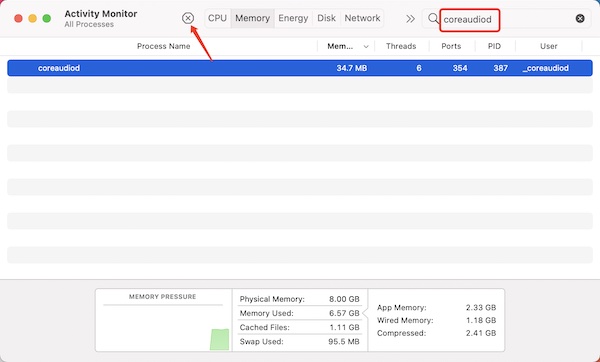Click the Physical Memory 8.00 GB value
The image size is (600, 362).
tap(344, 299)
